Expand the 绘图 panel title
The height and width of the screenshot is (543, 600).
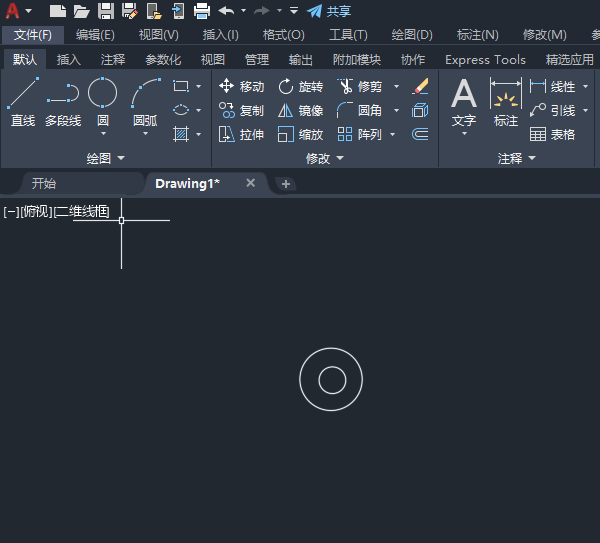coord(106,158)
